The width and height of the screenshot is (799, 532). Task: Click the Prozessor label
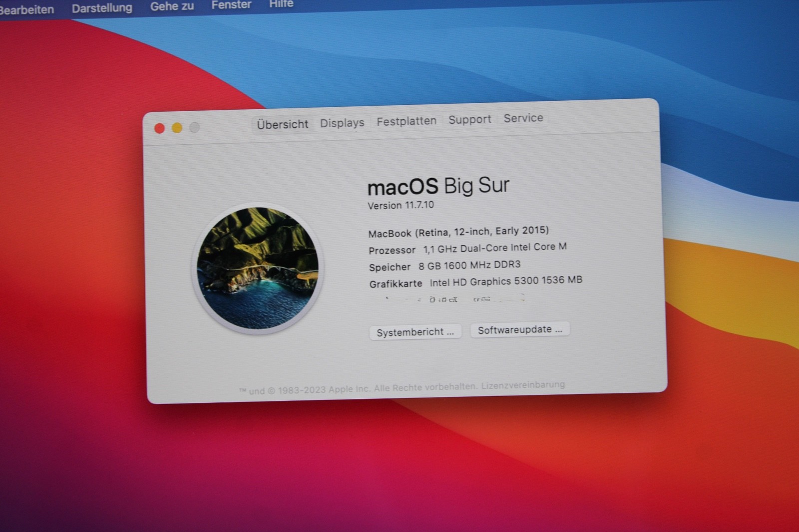392,251
